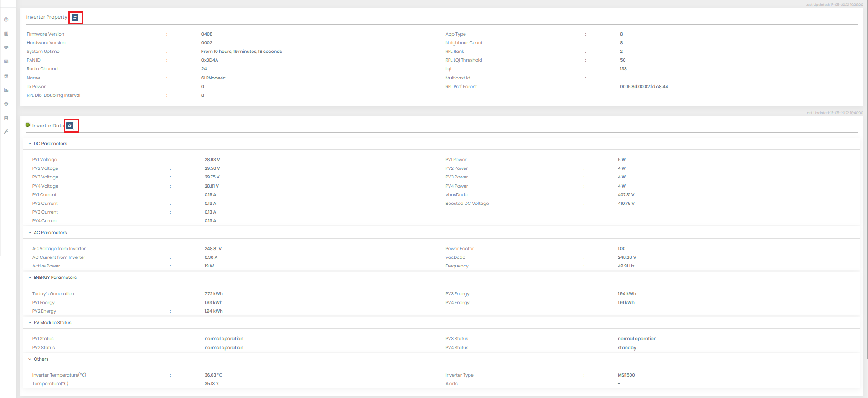The image size is (868, 398).
Task: Collapse the AC Parameters section
Action: [x=30, y=233]
